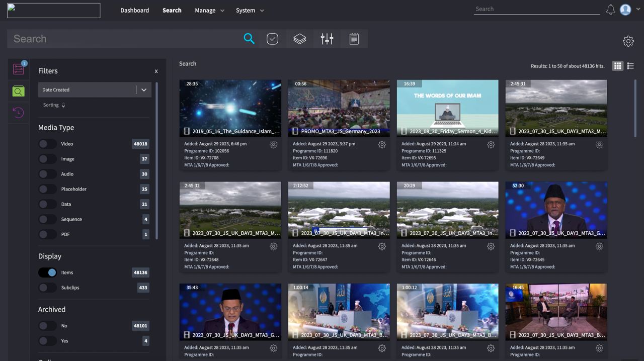Open search history clock icon in sidebar
644x361 pixels.
tap(18, 113)
